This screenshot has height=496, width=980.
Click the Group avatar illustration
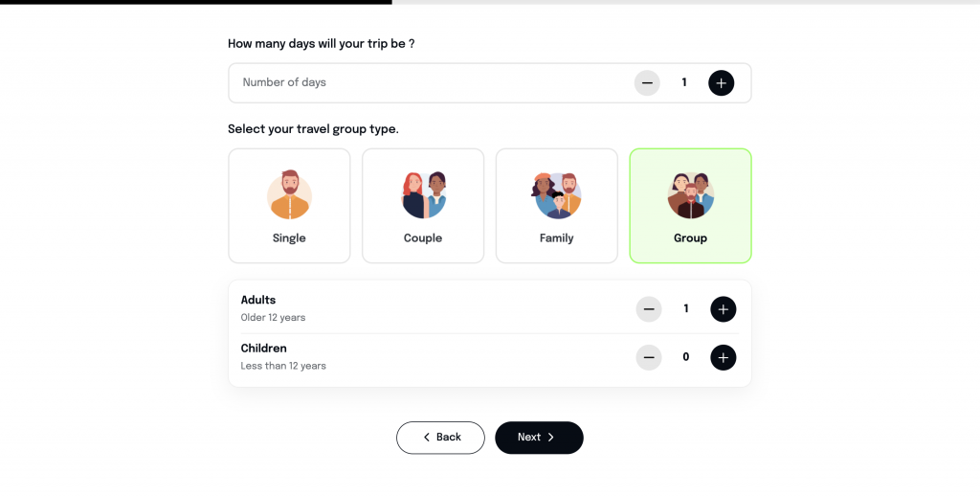tap(691, 195)
